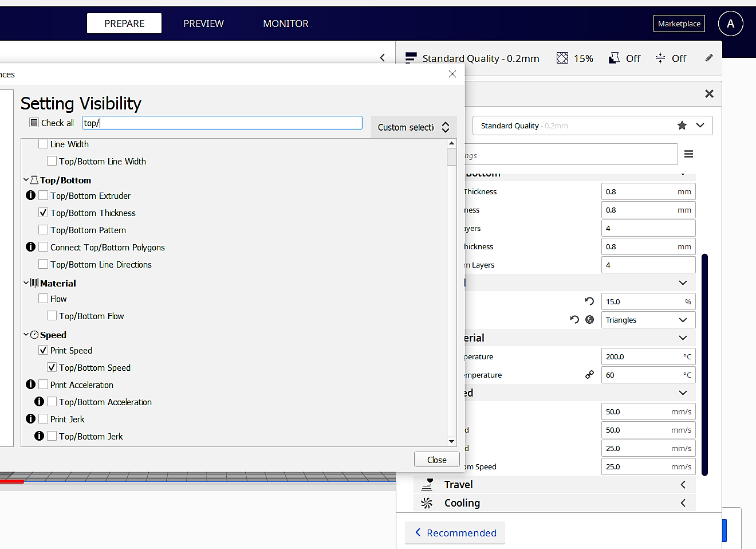Enable Top/Bottom Line Directions checkbox
This screenshot has width=756, height=549.
click(44, 264)
